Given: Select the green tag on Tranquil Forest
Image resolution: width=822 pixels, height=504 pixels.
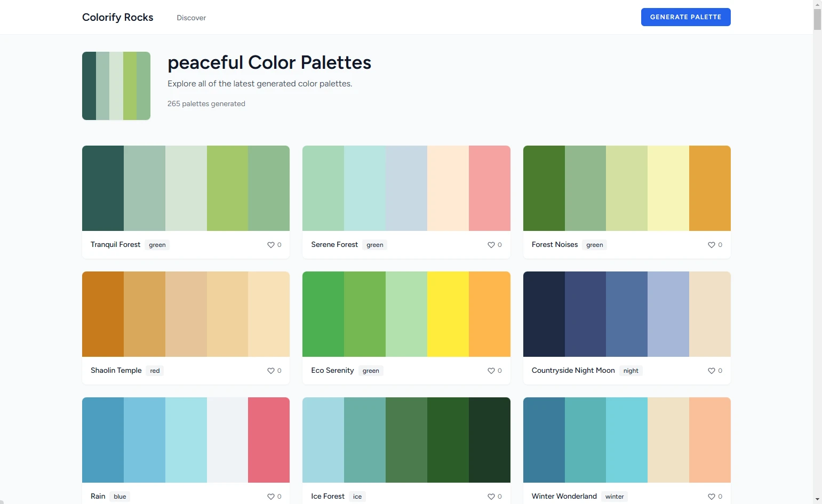Looking at the screenshot, I should coord(157,245).
